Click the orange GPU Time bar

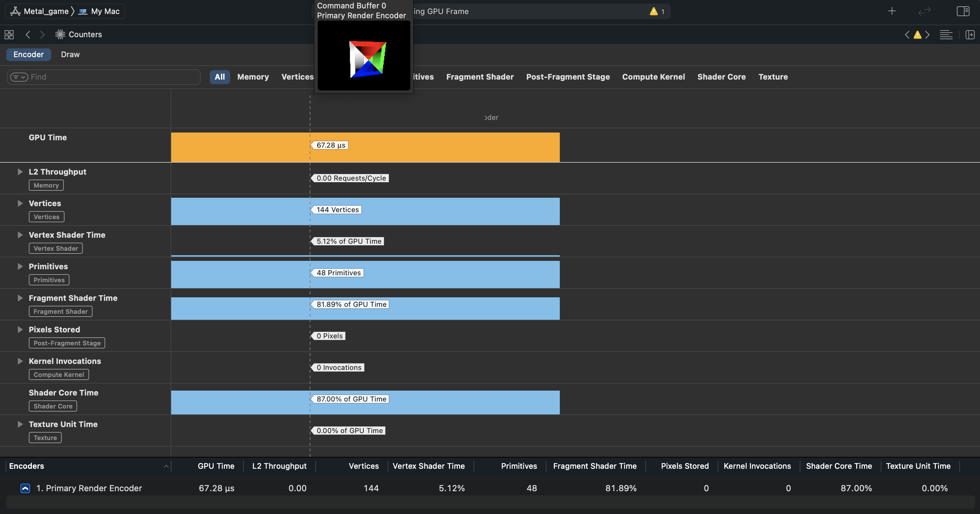click(x=437, y=147)
